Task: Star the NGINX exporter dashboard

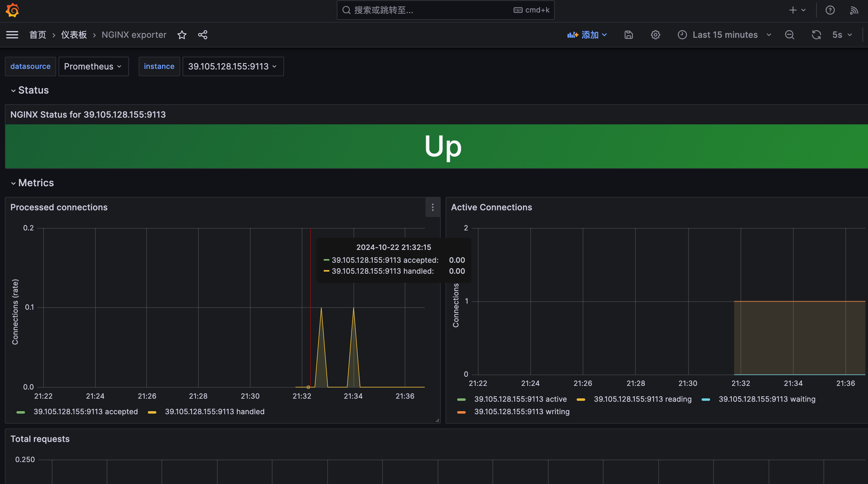Action: 182,35
